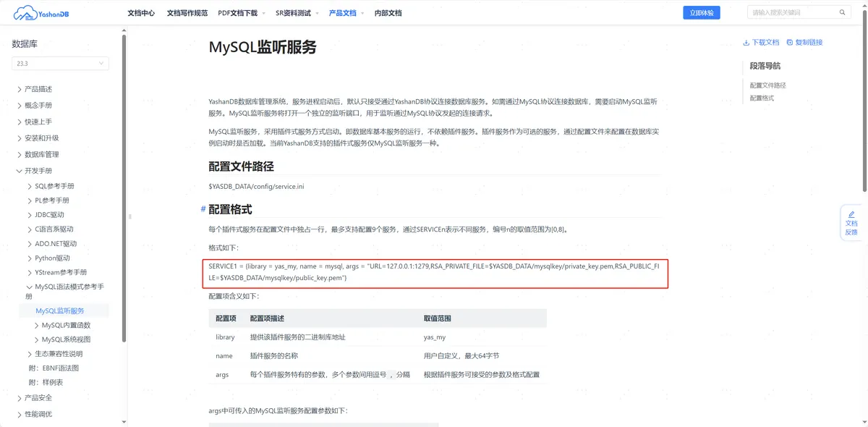Click the 配置项描述 column header

coord(267,318)
